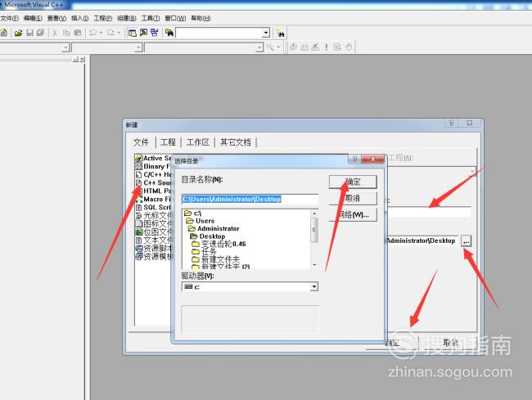Click the help question button in 选择目录 title bar
The height and width of the screenshot is (400, 532).
point(355,159)
